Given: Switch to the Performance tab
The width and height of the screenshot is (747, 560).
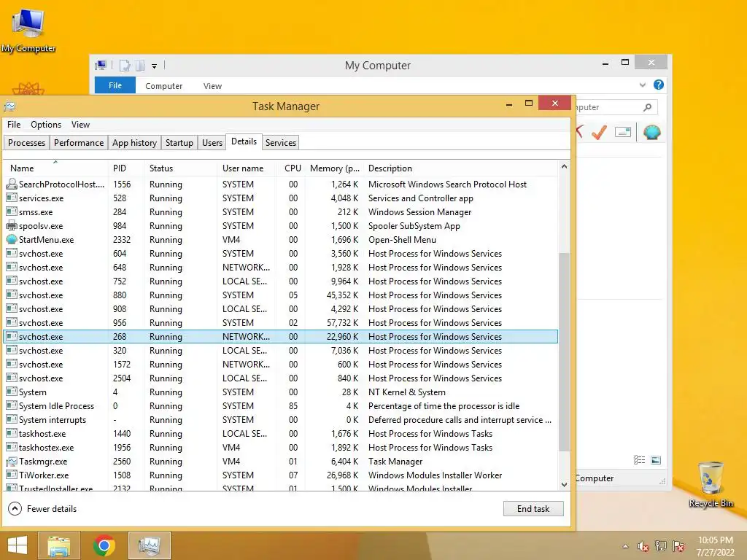Looking at the screenshot, I should (x=79, y=142).
